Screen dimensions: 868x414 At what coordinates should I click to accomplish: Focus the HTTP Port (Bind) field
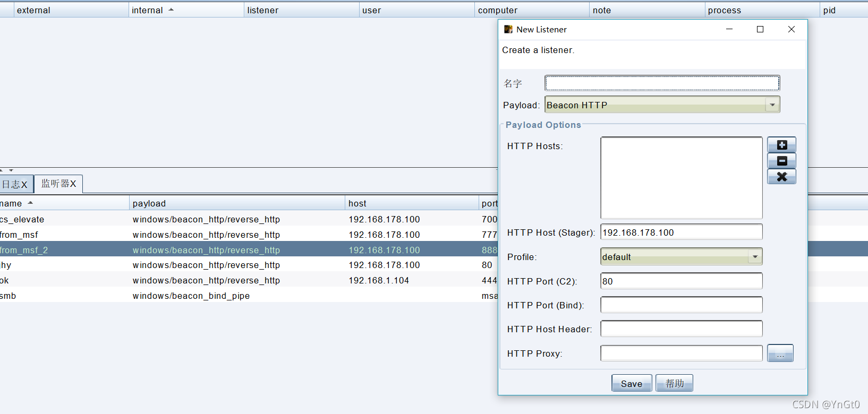click(682, 305)
